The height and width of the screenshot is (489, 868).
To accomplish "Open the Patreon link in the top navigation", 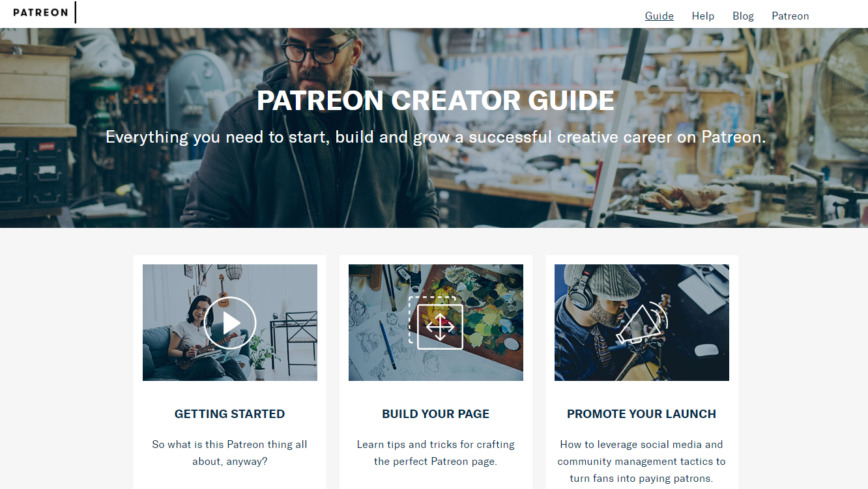I will click(x=790, y=16).
